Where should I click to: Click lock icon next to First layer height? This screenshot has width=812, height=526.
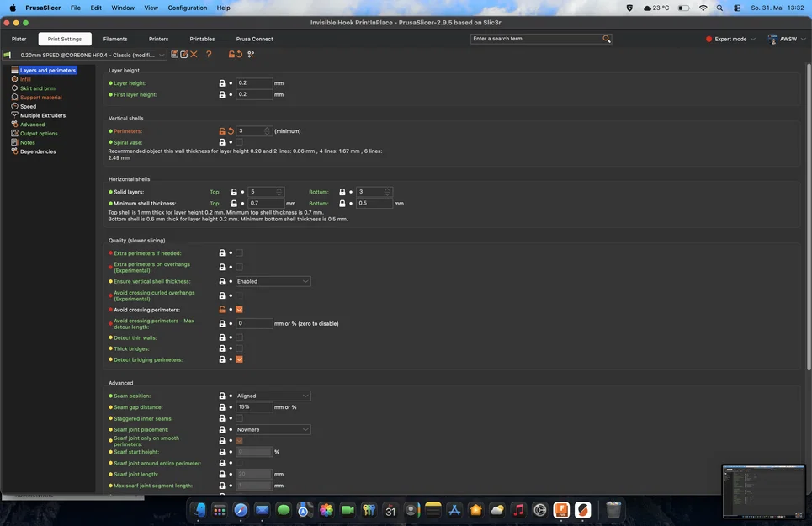coord(222,94)
